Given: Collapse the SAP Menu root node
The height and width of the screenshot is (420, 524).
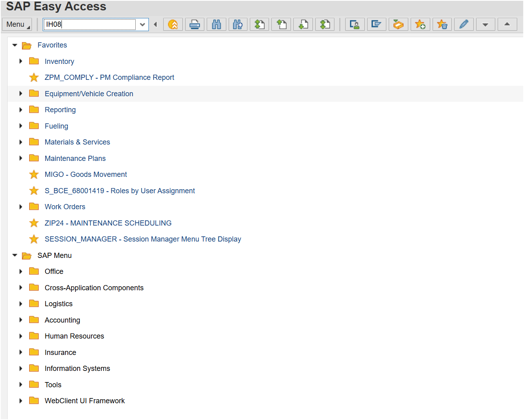Looking at the screenshot, I should tap(15, 255).
